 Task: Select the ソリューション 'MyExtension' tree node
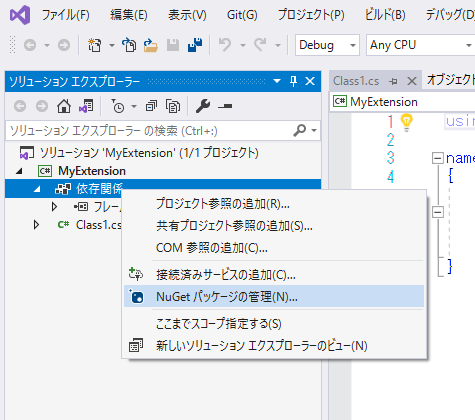click(149, 153)
